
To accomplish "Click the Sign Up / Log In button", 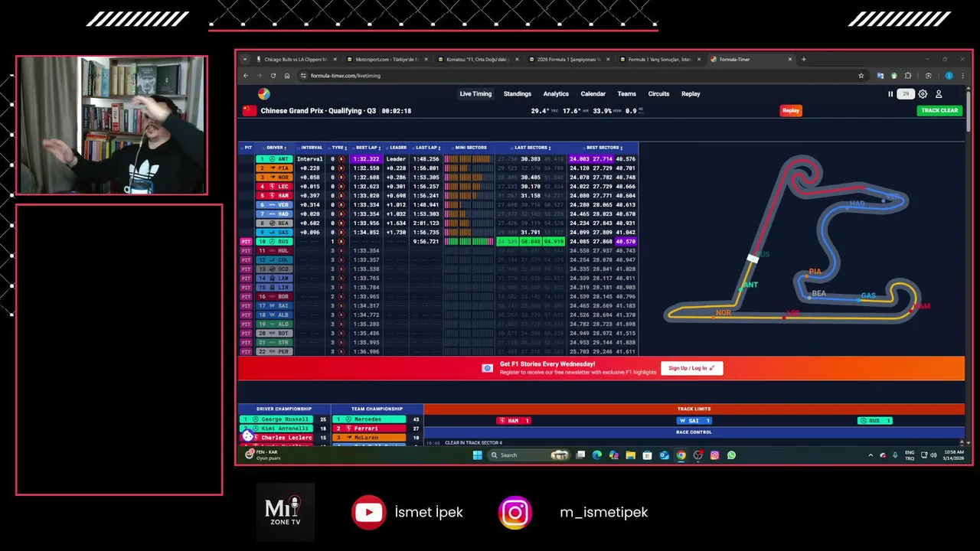I will coord(692,368).
